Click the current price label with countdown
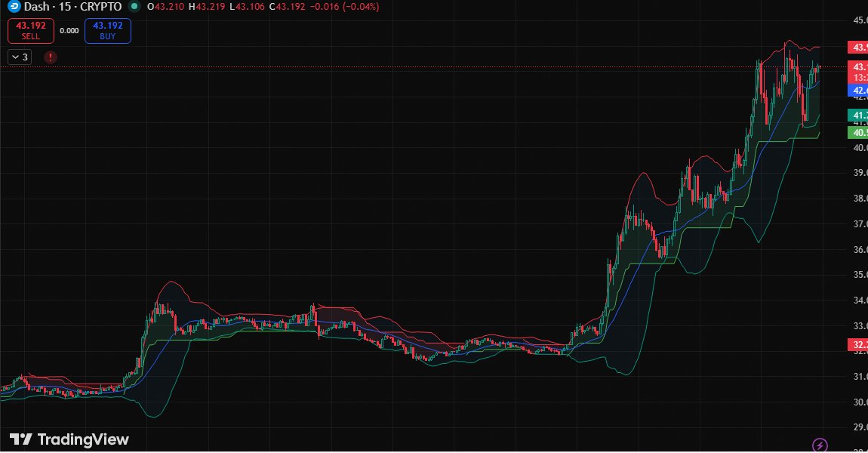This screenshot has width=868, height=453. click(858, 72)
